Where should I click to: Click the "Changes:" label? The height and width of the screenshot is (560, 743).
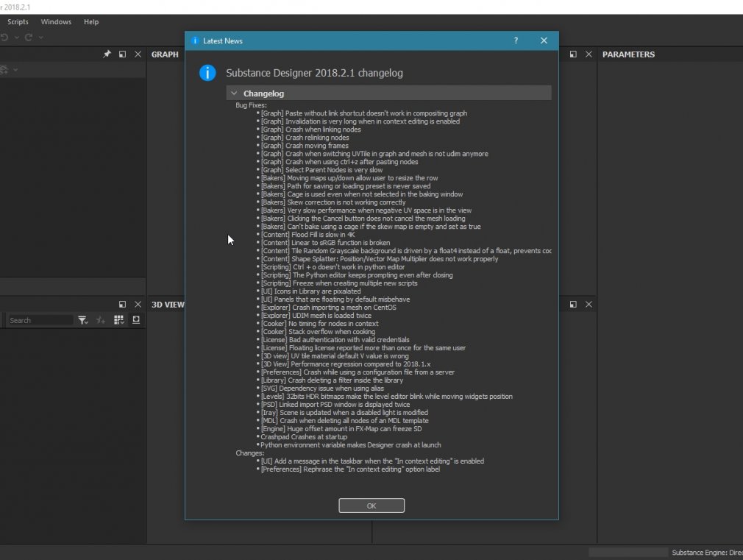point(249,453)
